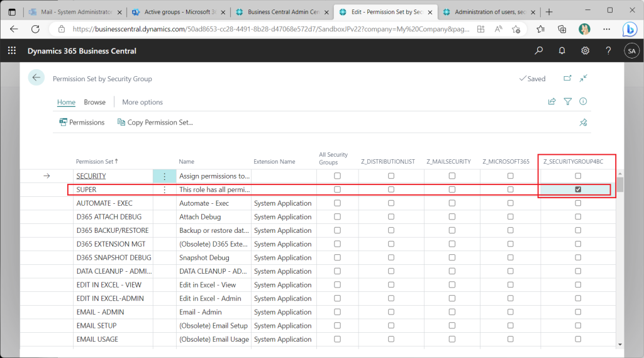This screenshot has width=644, height=358.
Task: Open this page in a new window
Action: (x=567, y=78)
